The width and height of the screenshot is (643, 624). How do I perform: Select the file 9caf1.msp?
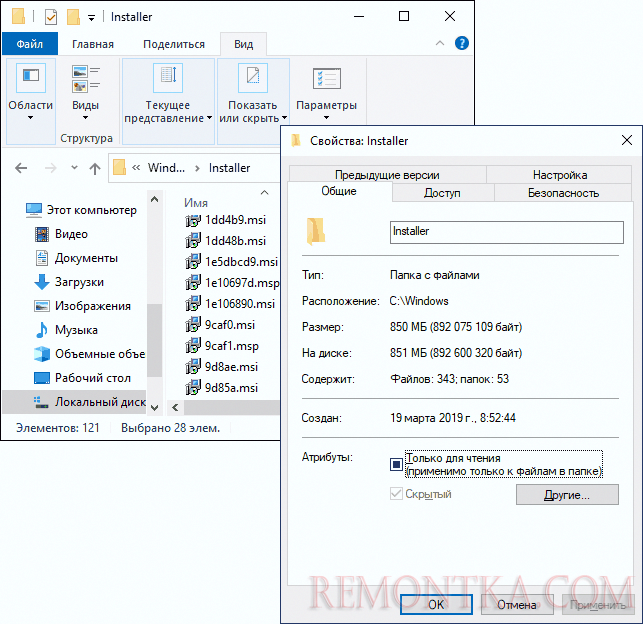click(x=222, y=346)
